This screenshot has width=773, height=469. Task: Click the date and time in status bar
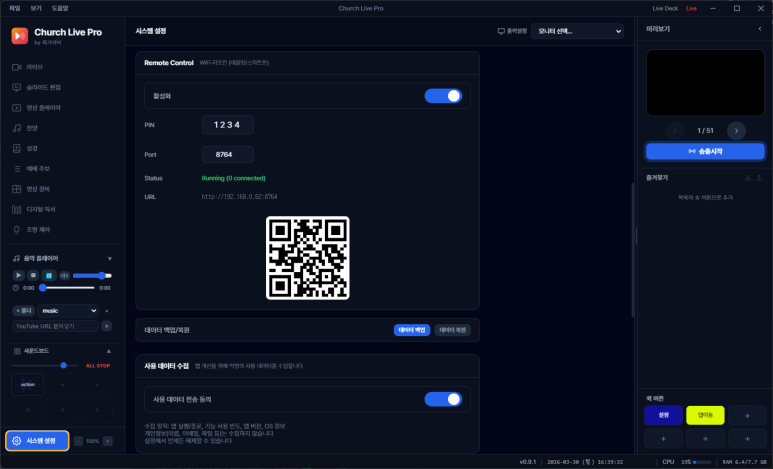(585, 462)
